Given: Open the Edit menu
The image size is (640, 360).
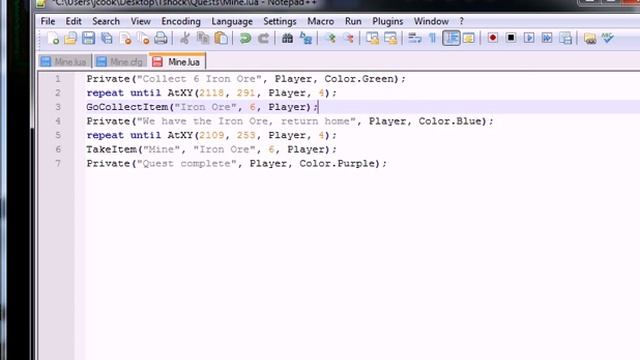Looking at the screenshot, I should [x=73, y=21].
